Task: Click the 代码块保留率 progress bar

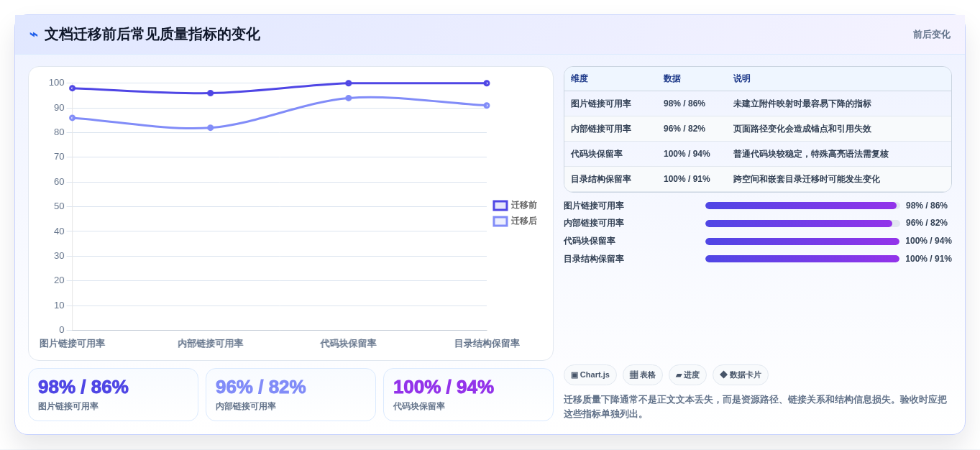Action: pos(802,242)
